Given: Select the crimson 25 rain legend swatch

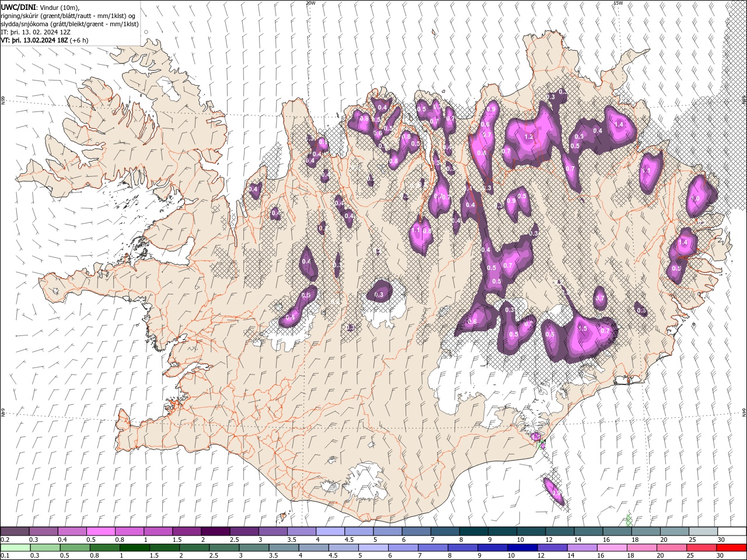Looking at the screenshot, I should point(701,548).
